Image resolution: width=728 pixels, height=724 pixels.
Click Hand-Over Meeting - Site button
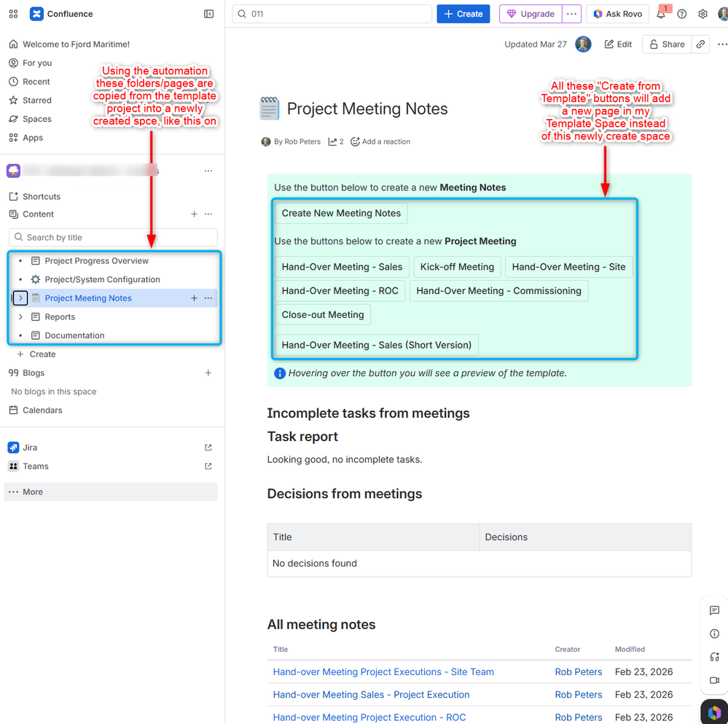click(568, 267)
